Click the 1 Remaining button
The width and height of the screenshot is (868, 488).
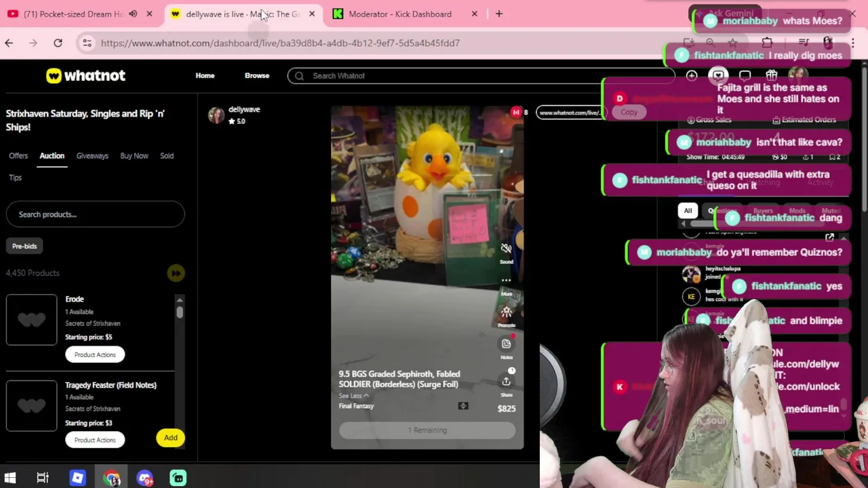click(x=427, y=430)
